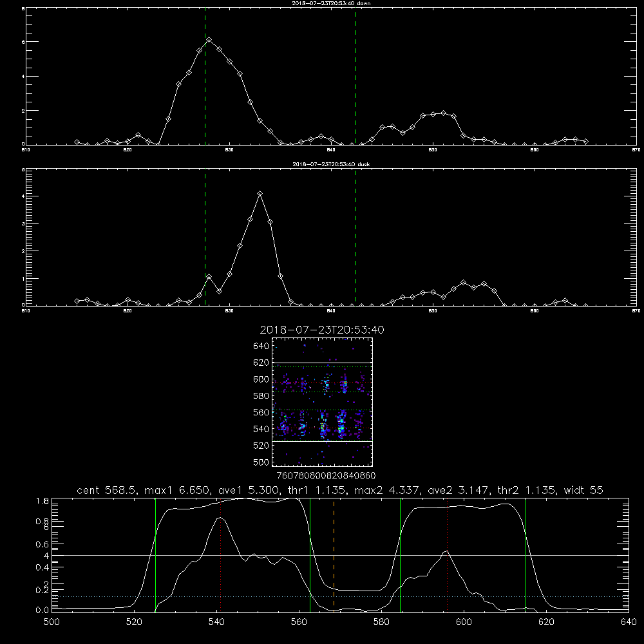644x644 pixels.
Task: Click the 580 label on the bottom plot x-axis
Action: pos(381,622)
